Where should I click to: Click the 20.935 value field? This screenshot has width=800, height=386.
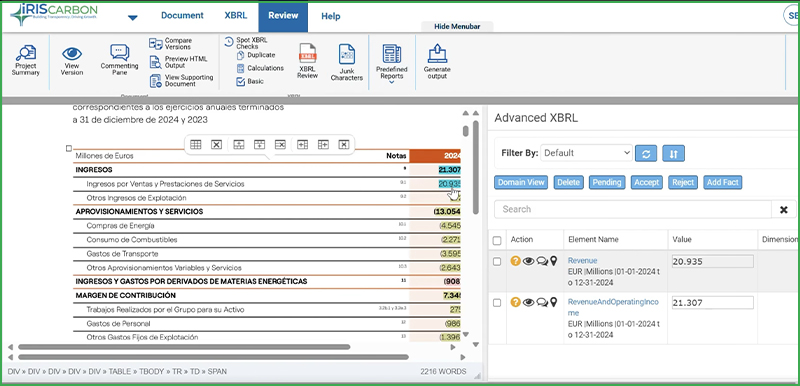coord(713,262)
